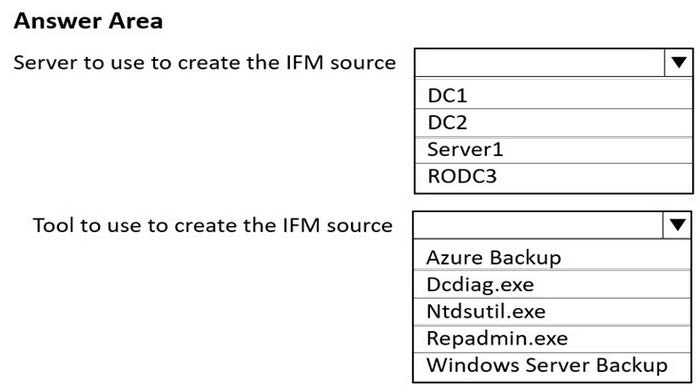Choose the Ntdsutil command-line utility entry
700x390 pixels.
(552, 311)
